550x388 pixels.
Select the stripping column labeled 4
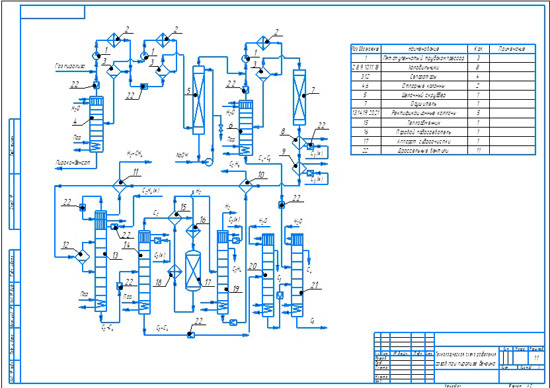[96, 125]
